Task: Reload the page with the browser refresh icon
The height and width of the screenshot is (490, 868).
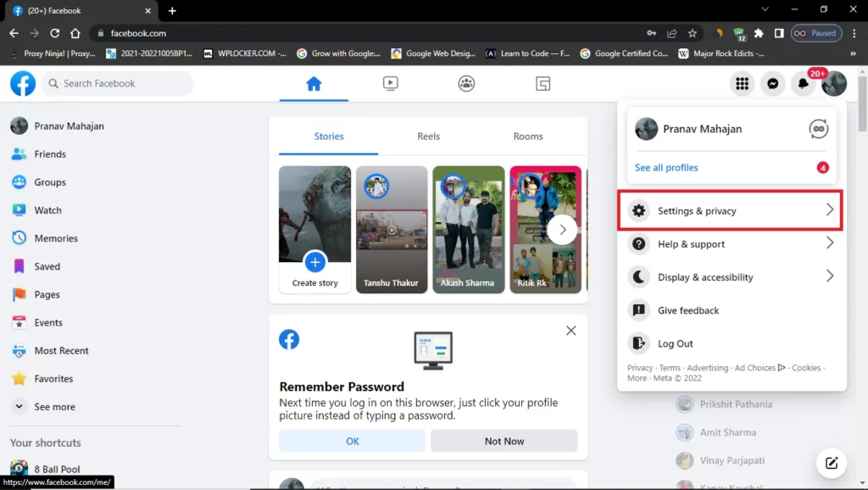Action: pos(55,33)
